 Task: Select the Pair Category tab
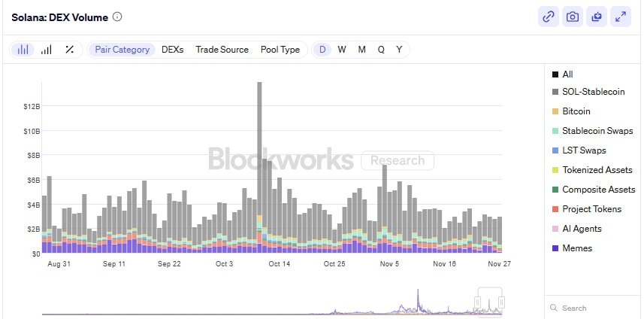122,50
